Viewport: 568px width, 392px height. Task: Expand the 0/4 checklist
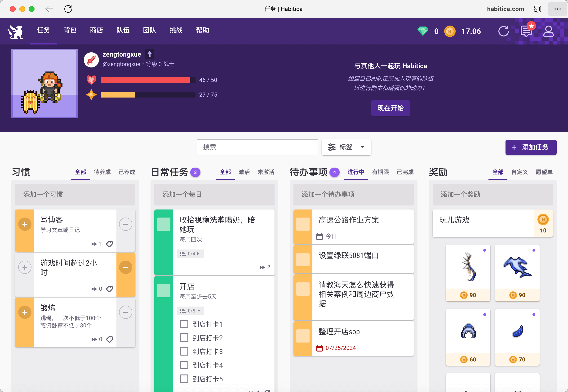(190, 254)
